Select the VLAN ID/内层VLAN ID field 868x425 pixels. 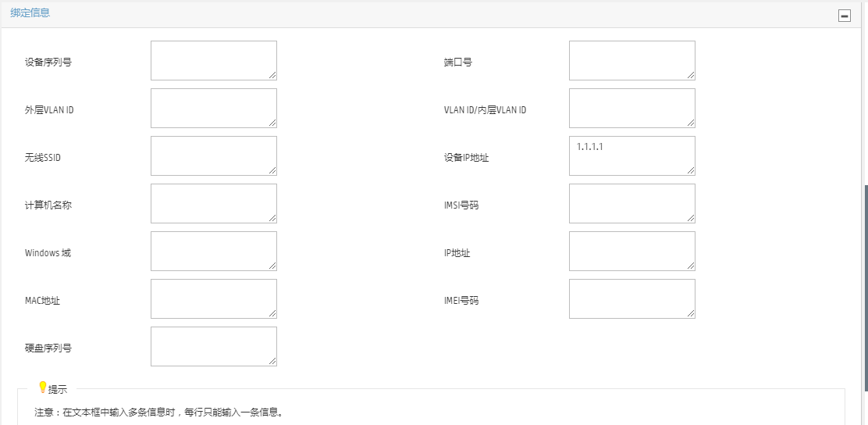tap(631, 108)
